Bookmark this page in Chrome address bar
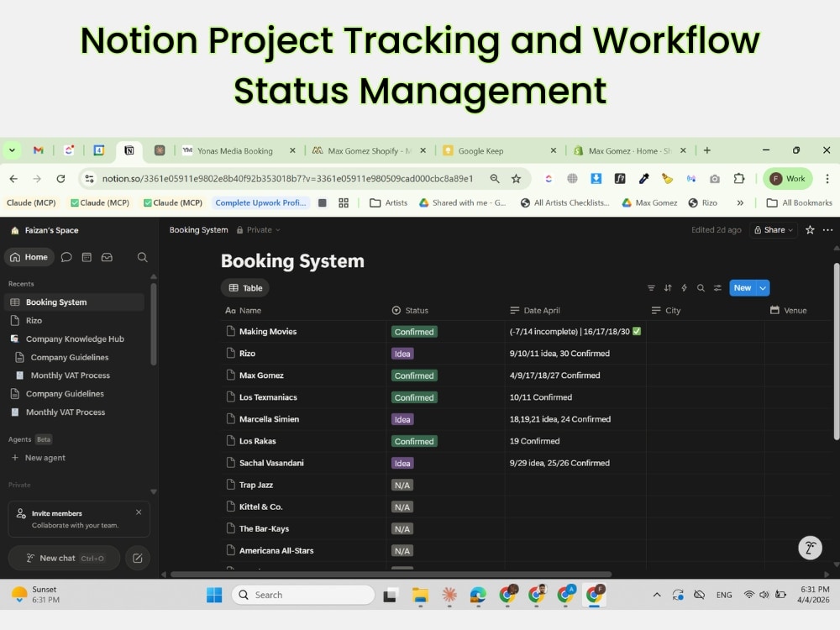Viewport: 840px width, 630px height. [516, 178]
